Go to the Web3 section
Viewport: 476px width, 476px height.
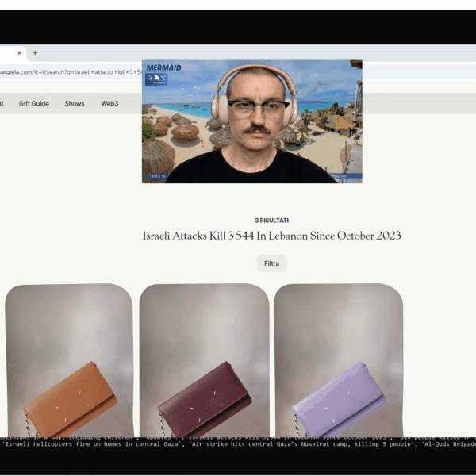pos(109,103)
